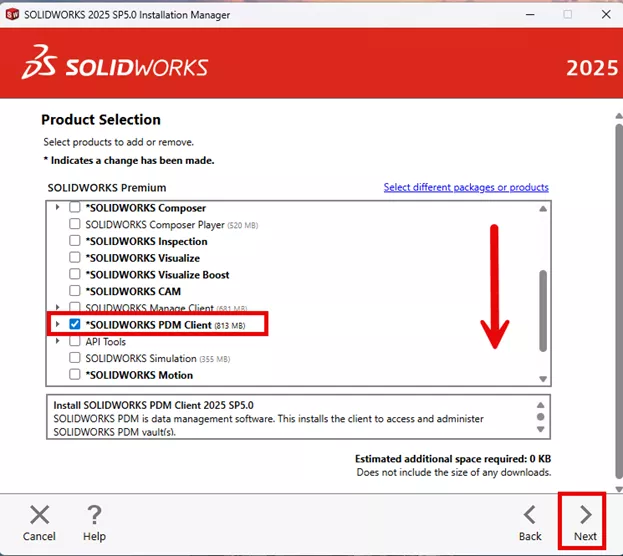623x556 pixels.
Task: Select 'SOLIDWORKS Visualize' row text
Action: click(x=143, y=258)
